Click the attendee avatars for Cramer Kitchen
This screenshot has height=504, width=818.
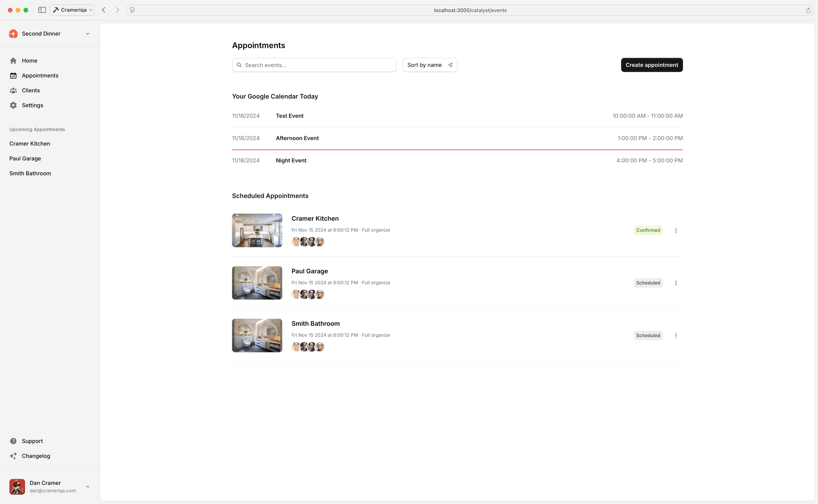point(308,242)
